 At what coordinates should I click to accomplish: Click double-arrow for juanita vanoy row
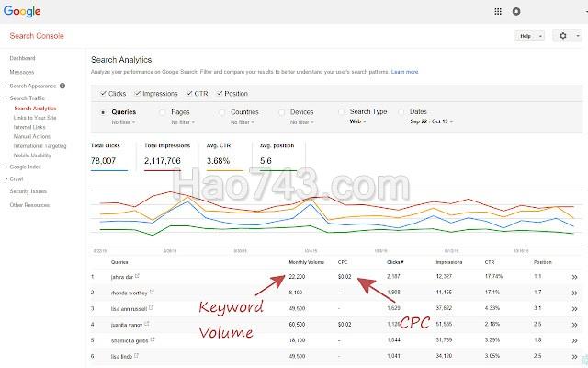[x=574, y=325]
